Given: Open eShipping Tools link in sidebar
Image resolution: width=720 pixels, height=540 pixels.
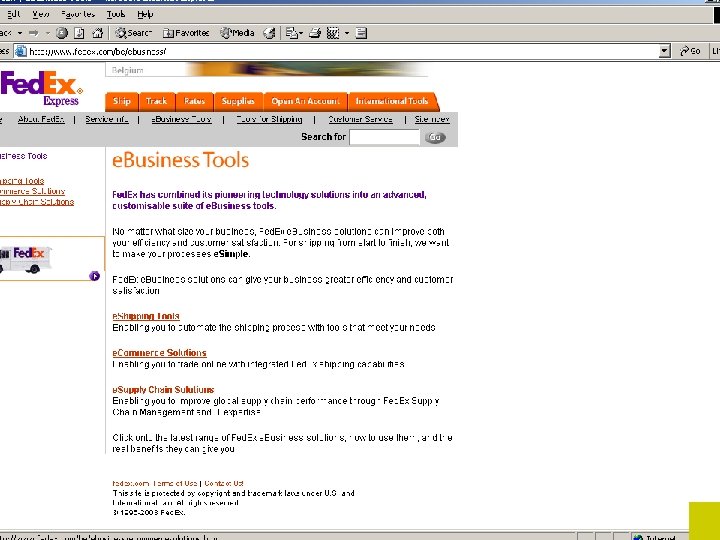Looking at the screenshot, I should [x=22, y=181].
